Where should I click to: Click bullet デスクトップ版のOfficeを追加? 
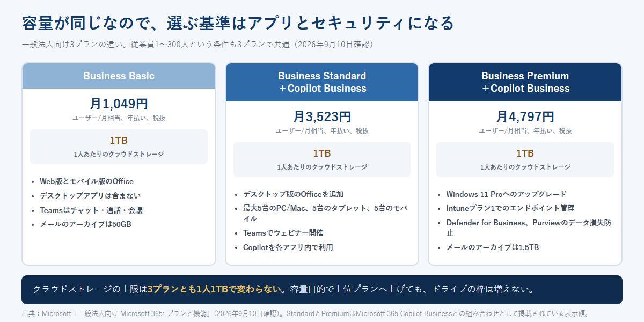pyautogui.click(x=294, y=194)
